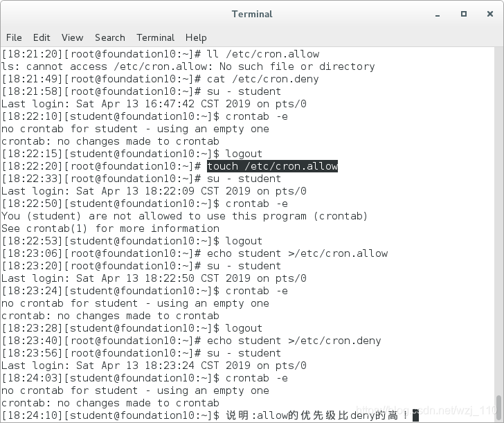Click 'Last login: Sat Apr 13 18:22:09' line
Image resolution: width=504 pixels, height=423 pixels.
pos(154,191)
